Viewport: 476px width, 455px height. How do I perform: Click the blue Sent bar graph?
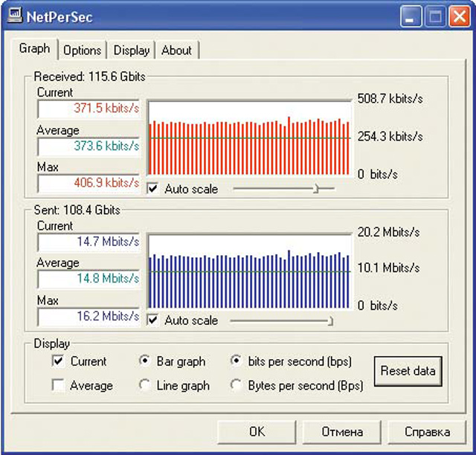pos(249,271)
